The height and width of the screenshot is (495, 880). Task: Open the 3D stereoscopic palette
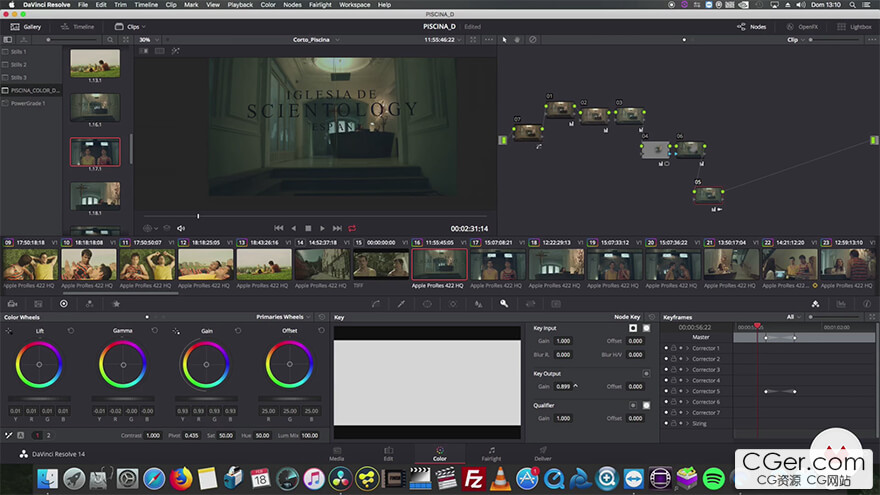556,304
